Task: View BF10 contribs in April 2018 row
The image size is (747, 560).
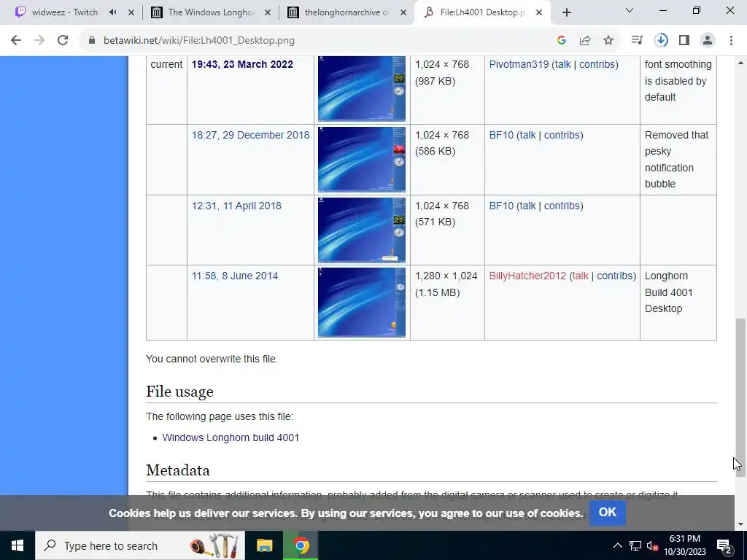Action: 562,206
